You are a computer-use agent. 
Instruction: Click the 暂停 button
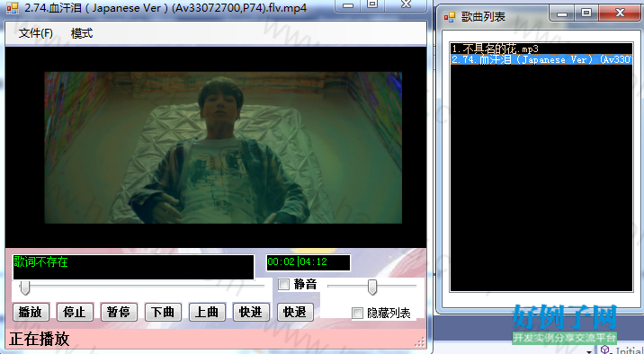(x=119, y=312)
